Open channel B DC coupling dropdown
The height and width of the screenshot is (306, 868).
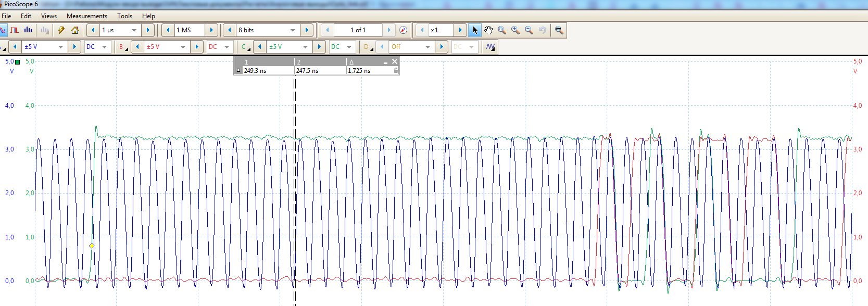tap(219, 47)
